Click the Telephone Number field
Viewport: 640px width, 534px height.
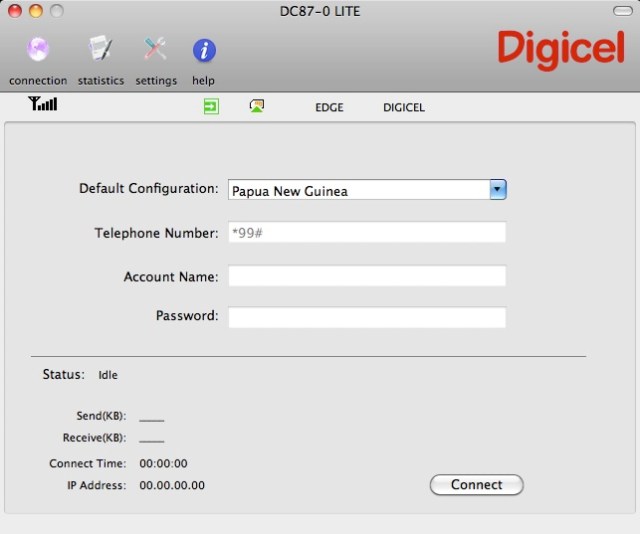pos(367,233)
